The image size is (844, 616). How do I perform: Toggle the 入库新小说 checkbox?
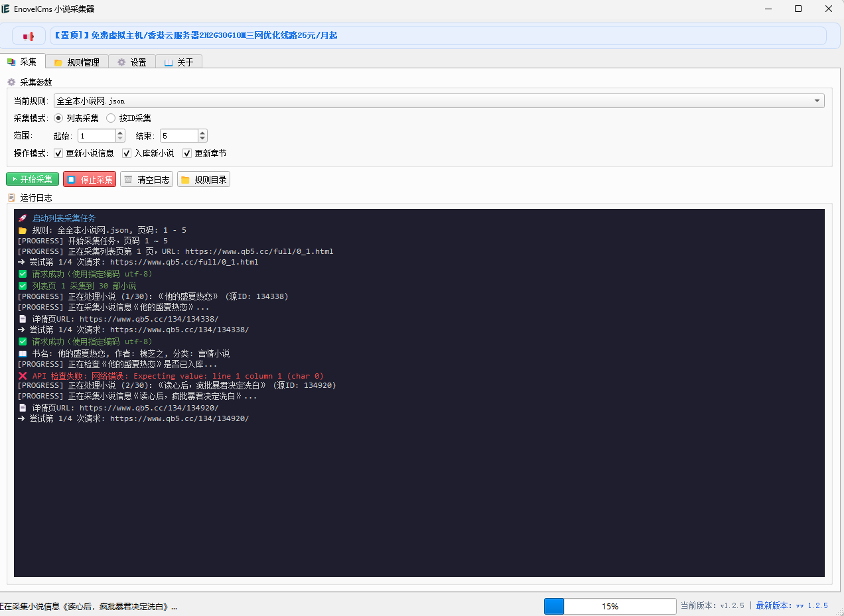pos(127,153)
